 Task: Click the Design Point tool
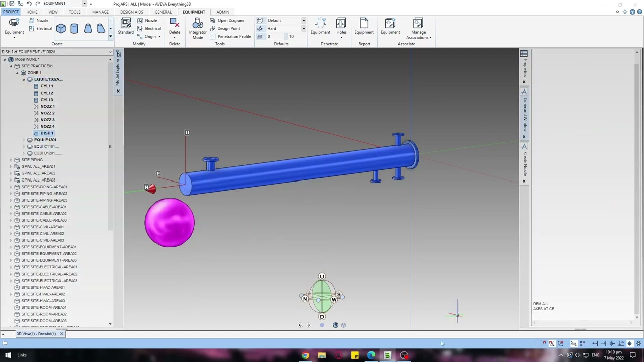pyautogui.click(x=225, y=29)
